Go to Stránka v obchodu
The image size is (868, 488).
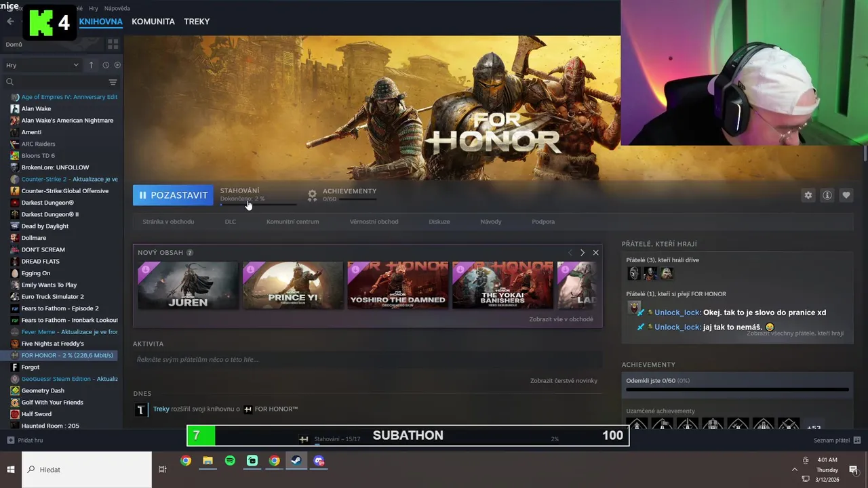[x=168, y=222]
